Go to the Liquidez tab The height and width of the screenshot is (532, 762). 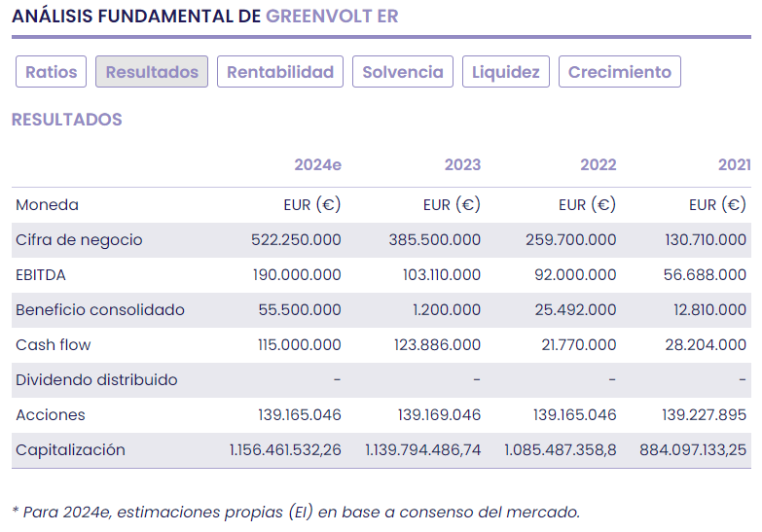coord(506,72)
